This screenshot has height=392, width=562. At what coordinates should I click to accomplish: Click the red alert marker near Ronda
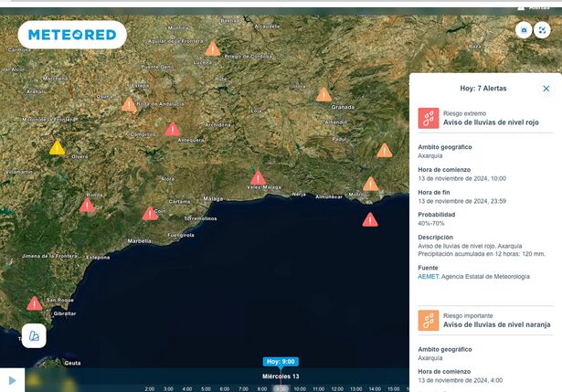pyautogui.click(x=87, y=206)
